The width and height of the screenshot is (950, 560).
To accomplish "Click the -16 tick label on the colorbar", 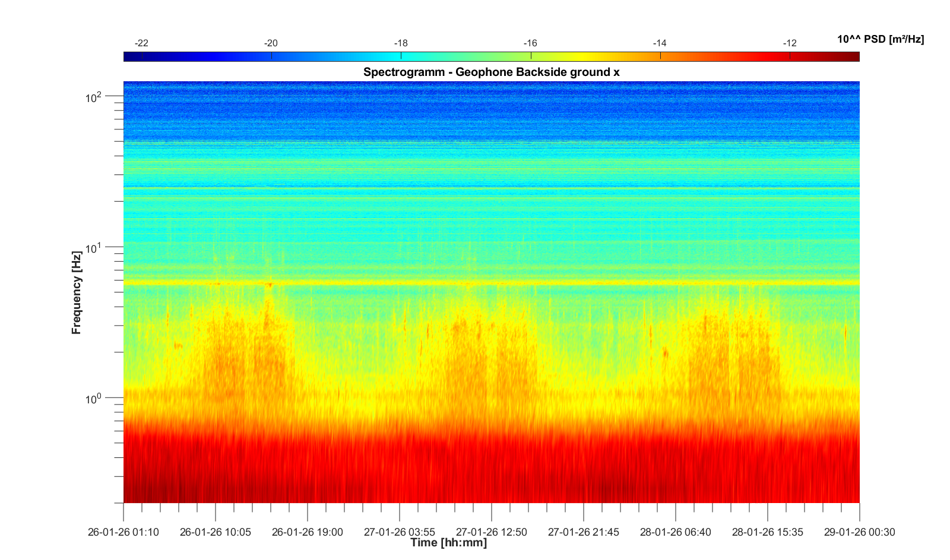I will point(530,43).
